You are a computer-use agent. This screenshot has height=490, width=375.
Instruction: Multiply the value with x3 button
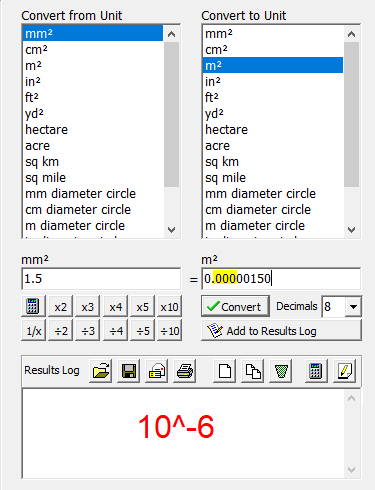(x=88, y=306)
